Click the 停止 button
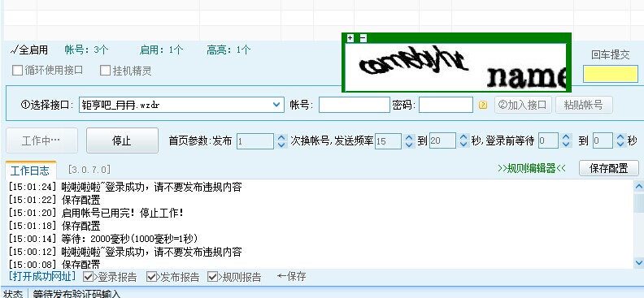The height and width of the screenshot is (298, 644). pos(122,140)
